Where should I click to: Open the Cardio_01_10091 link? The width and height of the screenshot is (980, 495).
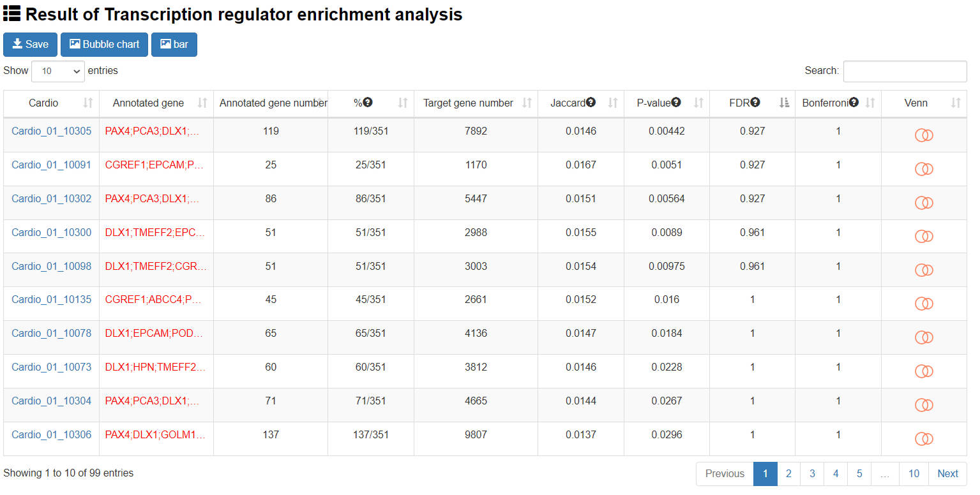[51, 165]
